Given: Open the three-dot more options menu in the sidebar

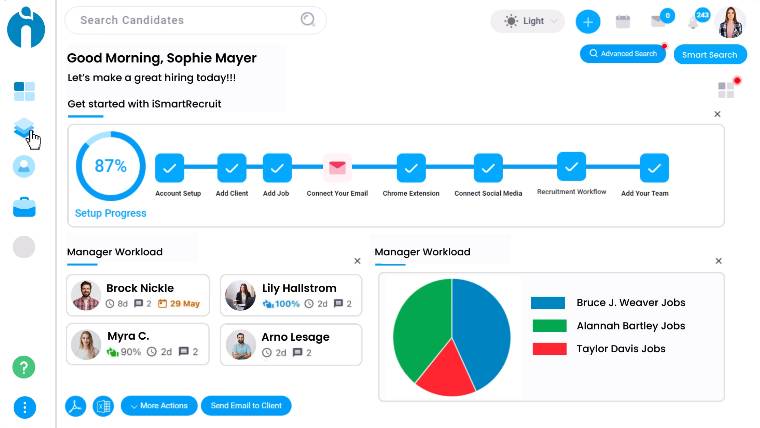Looking at the screenshot, I should click(24, 407).
